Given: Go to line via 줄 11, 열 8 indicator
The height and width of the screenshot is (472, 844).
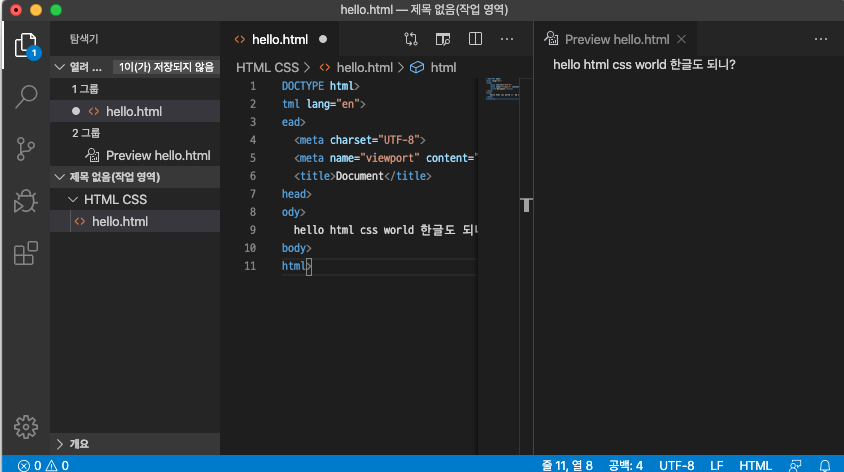Looking at the screenshot, I should tap(567, 466).
